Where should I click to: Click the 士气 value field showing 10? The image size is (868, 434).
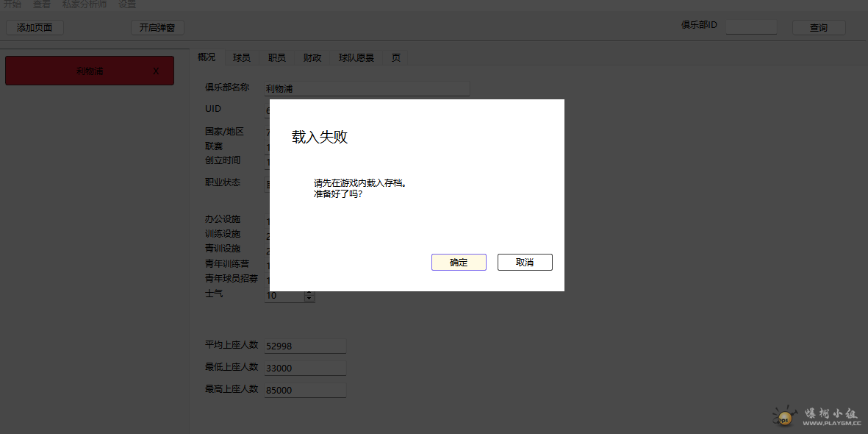[284, 296]
